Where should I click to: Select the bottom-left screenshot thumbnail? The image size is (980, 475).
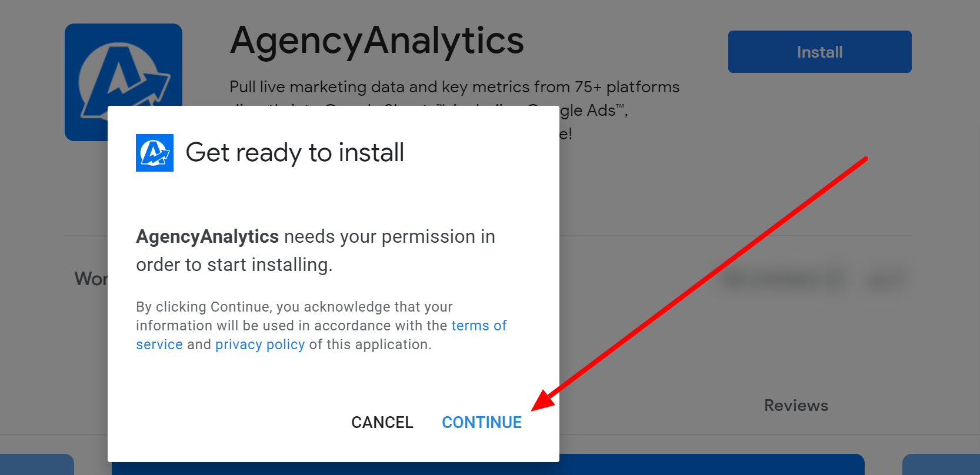click(36, 464)
